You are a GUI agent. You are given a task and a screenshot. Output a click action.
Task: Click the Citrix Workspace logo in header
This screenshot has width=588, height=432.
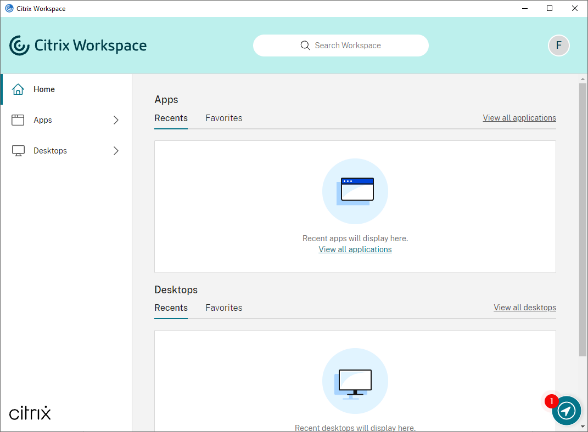point(78,45)
